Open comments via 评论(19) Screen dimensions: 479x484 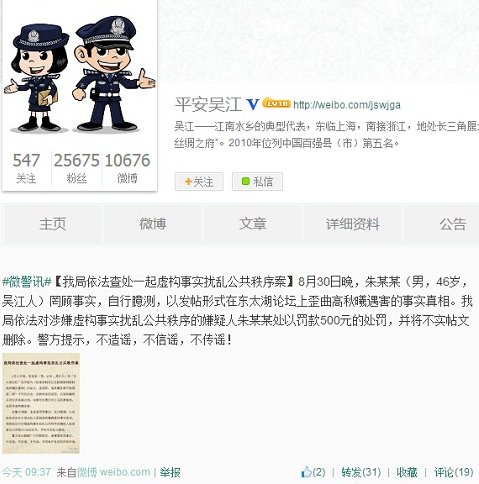click(x=454, y=472)
